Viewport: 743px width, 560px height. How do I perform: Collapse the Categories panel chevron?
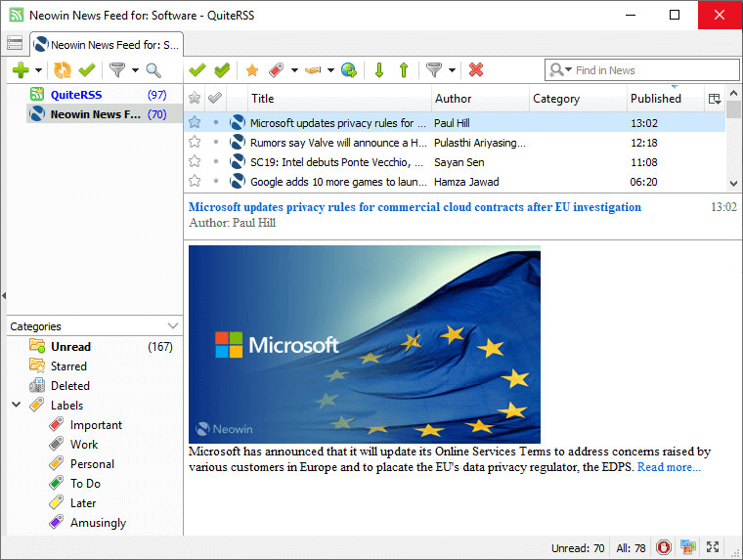tap(173, 326)
